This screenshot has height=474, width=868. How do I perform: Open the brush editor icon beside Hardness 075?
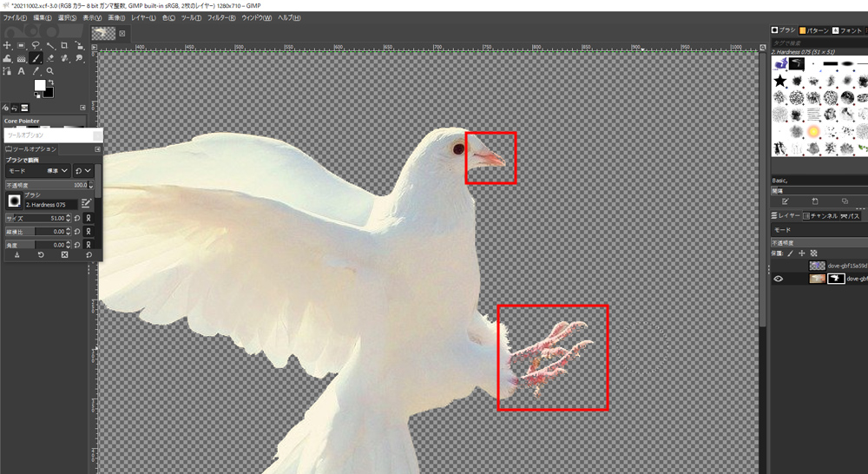86,203
